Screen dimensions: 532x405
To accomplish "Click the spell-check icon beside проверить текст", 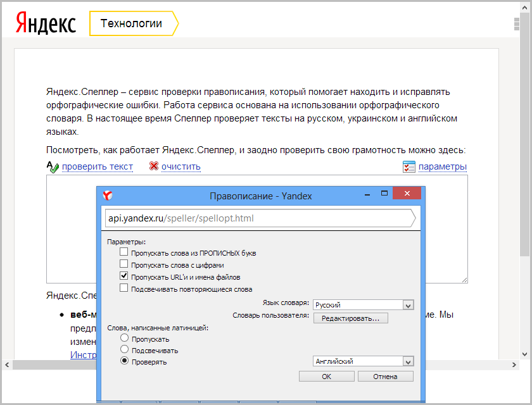I will coord(53,166).
